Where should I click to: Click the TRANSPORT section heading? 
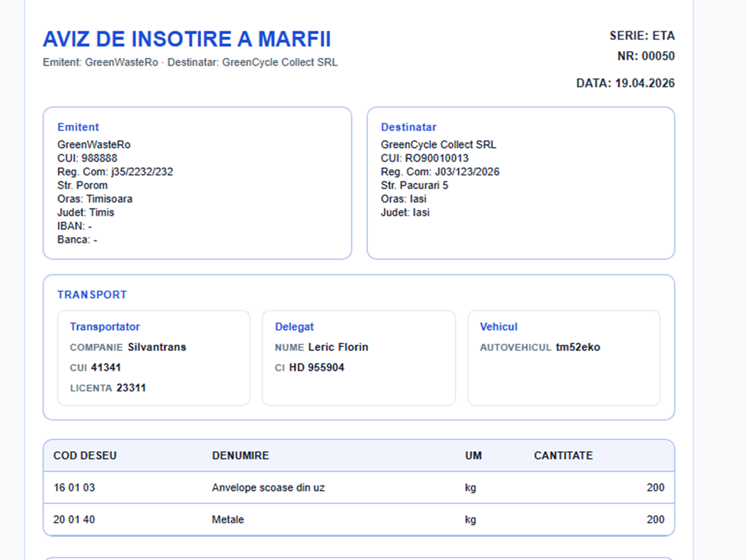92,295
